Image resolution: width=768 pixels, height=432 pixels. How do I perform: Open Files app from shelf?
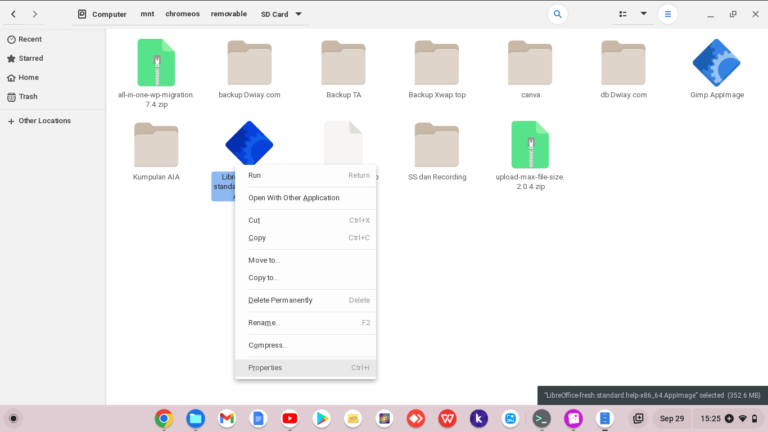click(195, 419)
